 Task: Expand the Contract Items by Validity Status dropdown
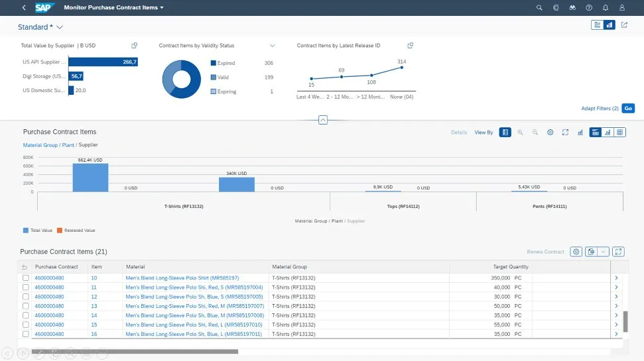272,46
